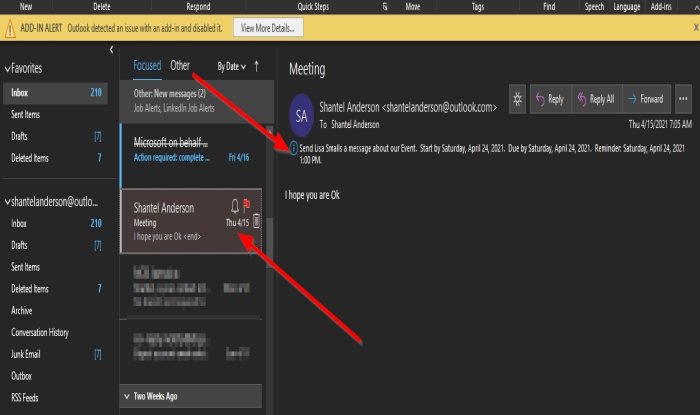Open the Other: New messages banner
Image resolution: width=700 pixels, height=415 pixels.
[196, 101]
